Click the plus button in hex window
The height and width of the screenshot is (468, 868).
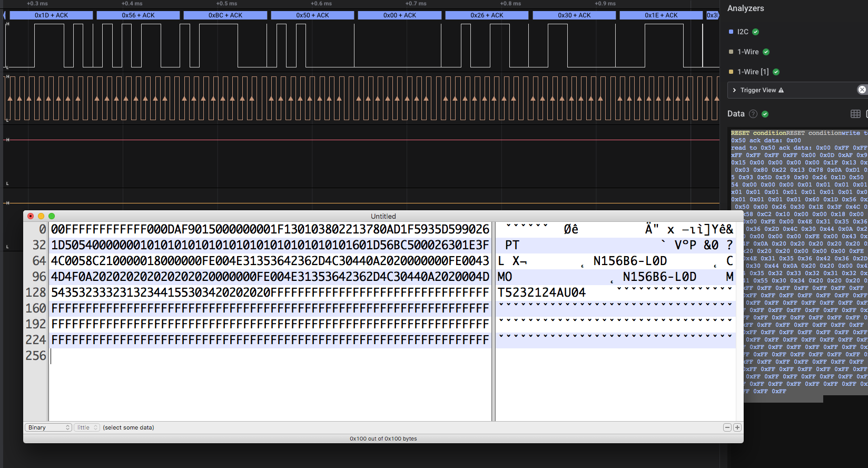click(737, 427)
